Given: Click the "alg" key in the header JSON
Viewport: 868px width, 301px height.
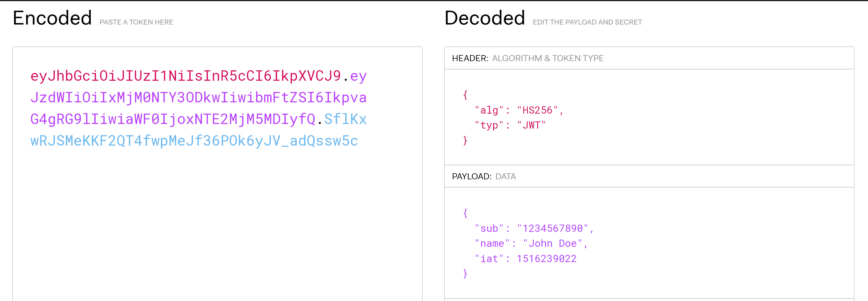Looking at the screenshot, I should pyautogui.click(x=489, y=110).
